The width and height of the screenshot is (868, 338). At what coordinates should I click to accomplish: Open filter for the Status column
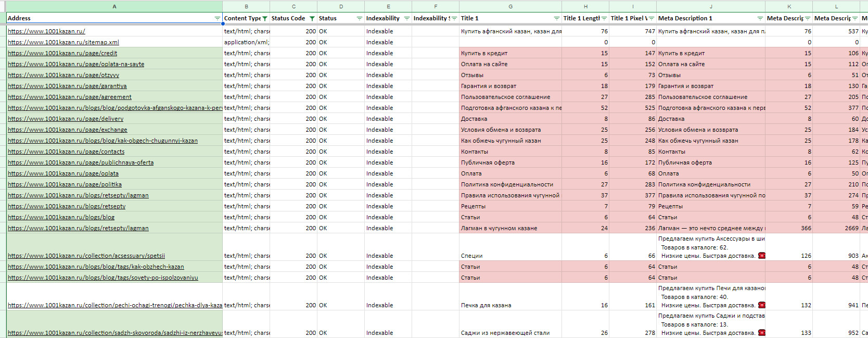(359, 18)
